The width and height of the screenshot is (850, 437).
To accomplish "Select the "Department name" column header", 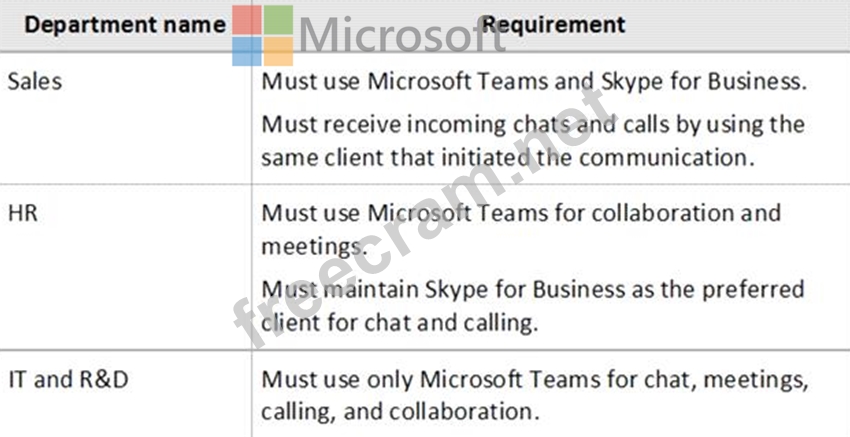I will coord(125,25).
